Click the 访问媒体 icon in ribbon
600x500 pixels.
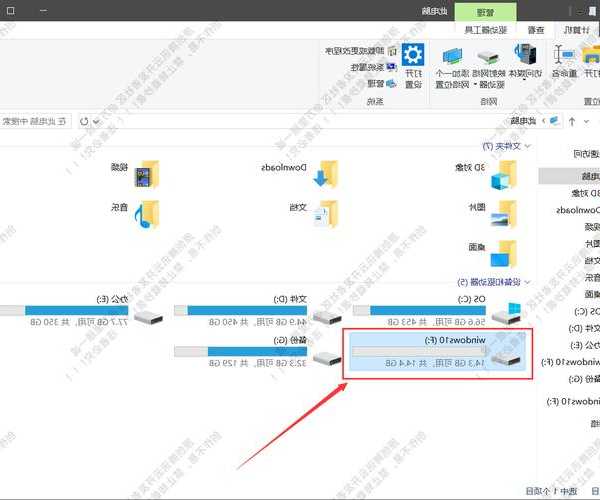click(525, 56)
